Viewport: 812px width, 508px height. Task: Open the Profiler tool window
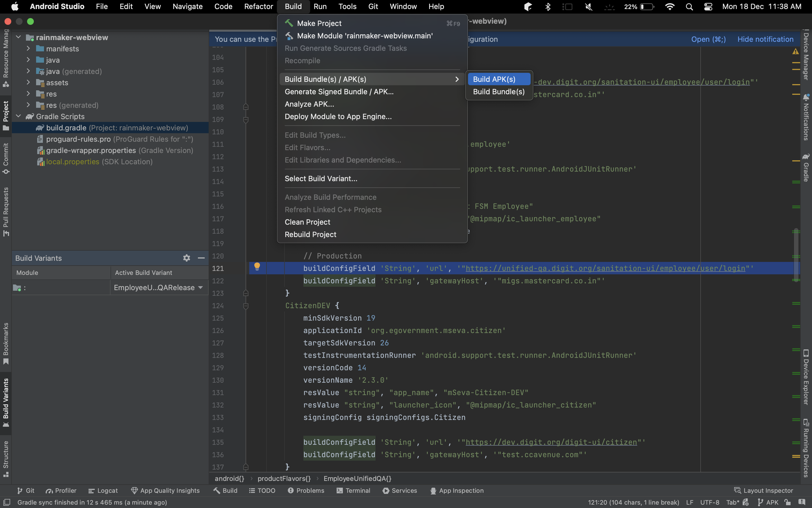pyautogui.click(x=61, y=491)
